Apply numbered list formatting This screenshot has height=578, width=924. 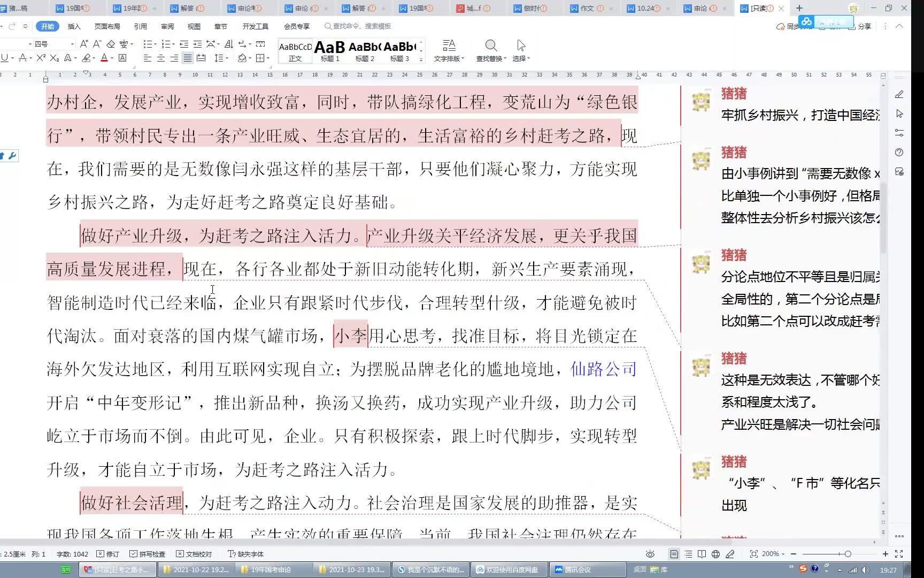point(166,44)
